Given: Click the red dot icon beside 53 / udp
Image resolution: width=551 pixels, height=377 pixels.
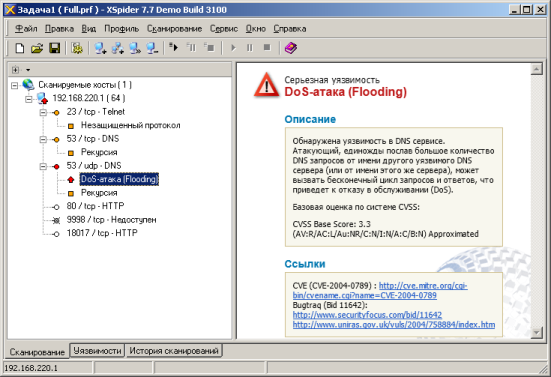Looking at the screenshot, I should (56, 166).
